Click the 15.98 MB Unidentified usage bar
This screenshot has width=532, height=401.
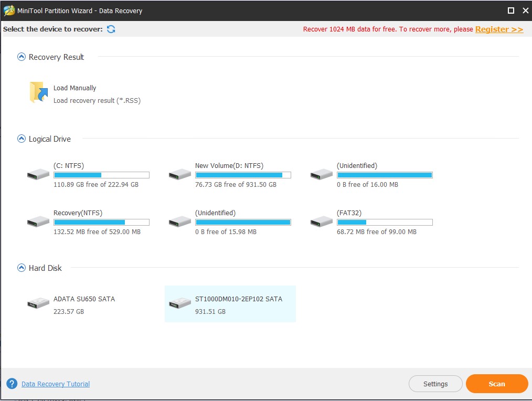point(243,222)
